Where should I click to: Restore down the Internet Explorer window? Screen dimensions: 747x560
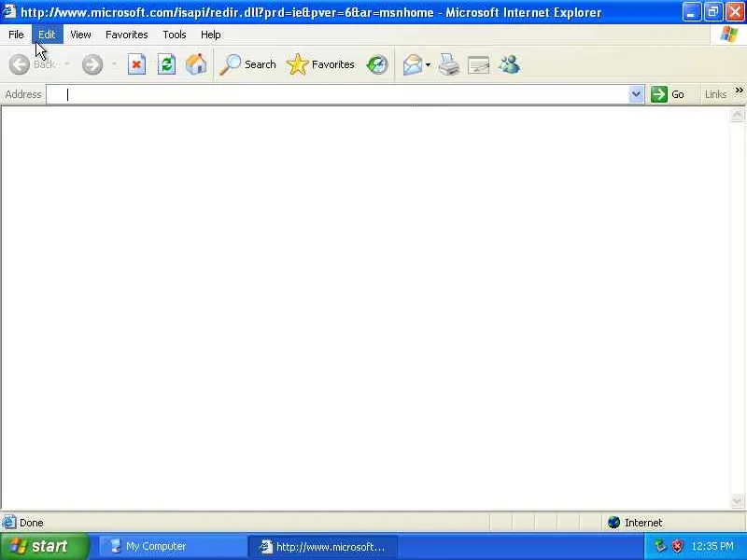coord(713,12)
